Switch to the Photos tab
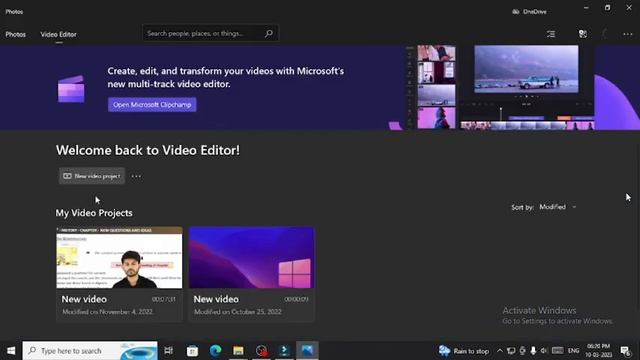This screenshot has height=360, width=640. coord(16,34)
